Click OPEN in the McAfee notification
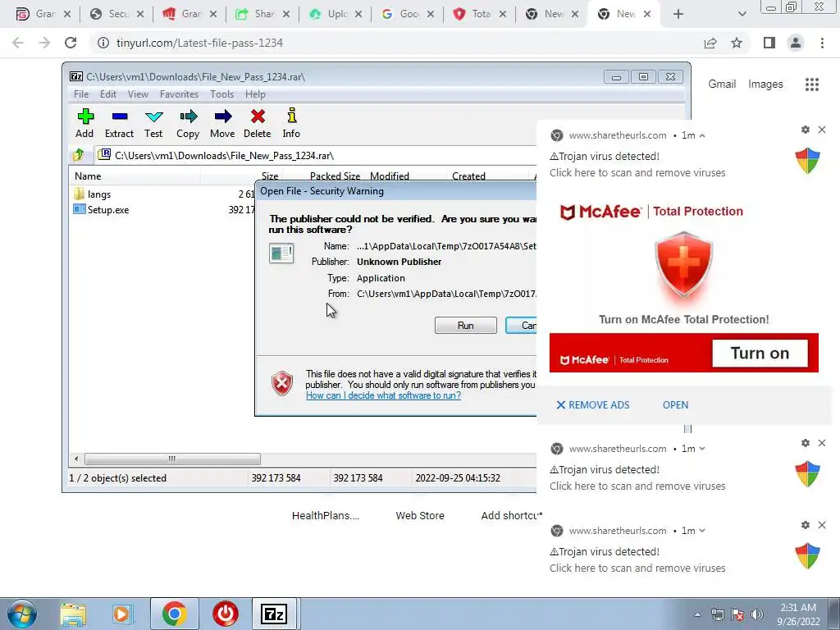The image size is (840, 630). [x=675, y=405]
